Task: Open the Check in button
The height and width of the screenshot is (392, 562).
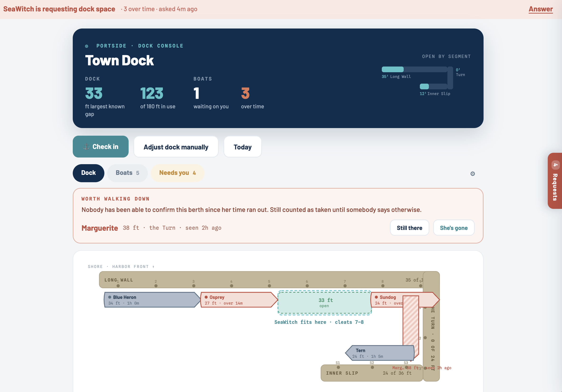Action: pyautogui.click(x=101, y=147)
